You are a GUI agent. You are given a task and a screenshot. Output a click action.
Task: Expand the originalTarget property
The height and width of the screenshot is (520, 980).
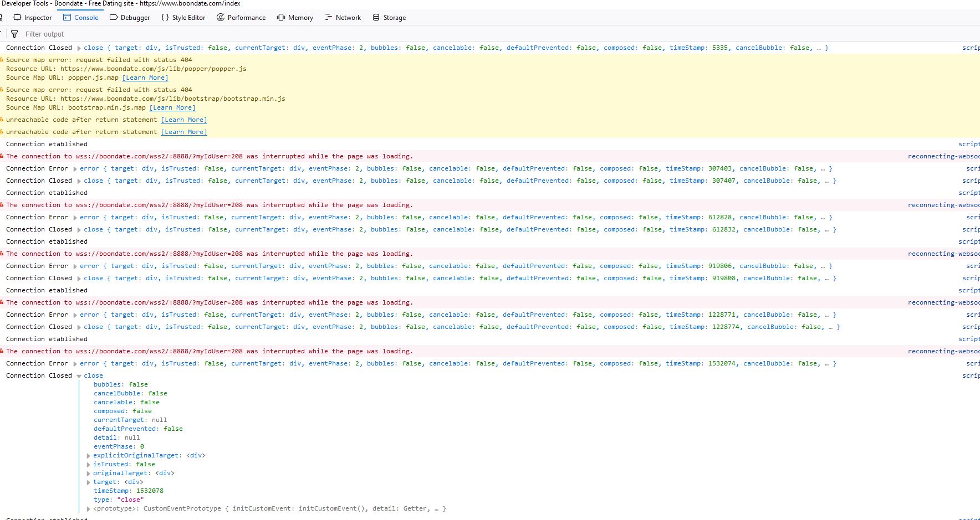(x=89, y=473)
